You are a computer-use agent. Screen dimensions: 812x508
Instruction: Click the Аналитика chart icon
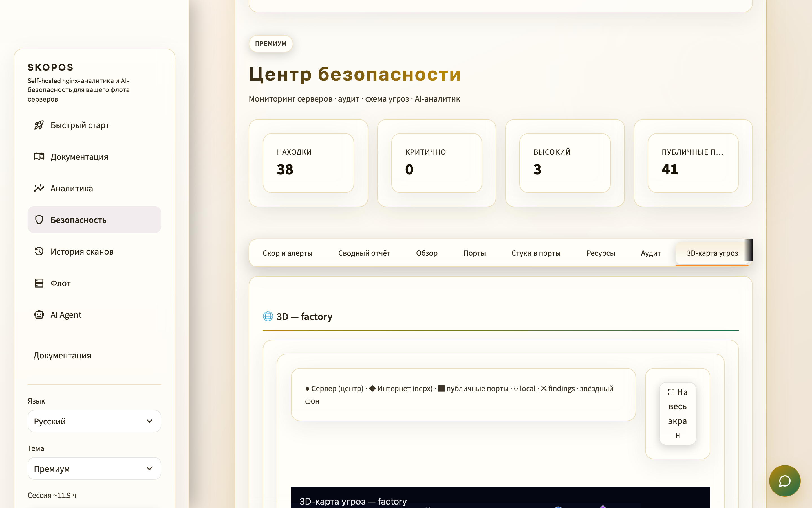click(x=39, y=188)
